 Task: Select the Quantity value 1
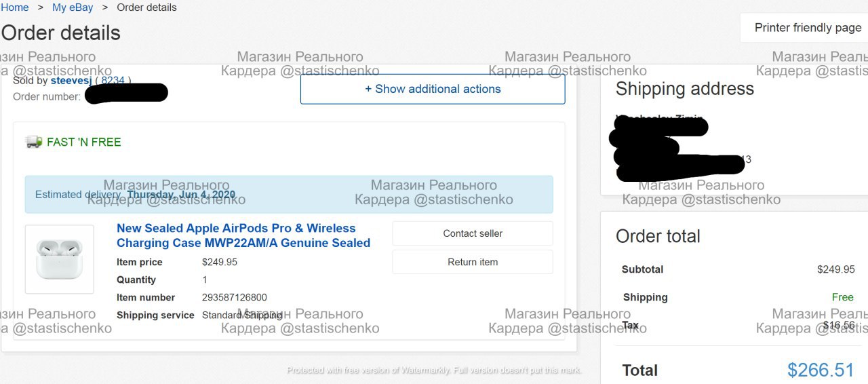[205, 280]
